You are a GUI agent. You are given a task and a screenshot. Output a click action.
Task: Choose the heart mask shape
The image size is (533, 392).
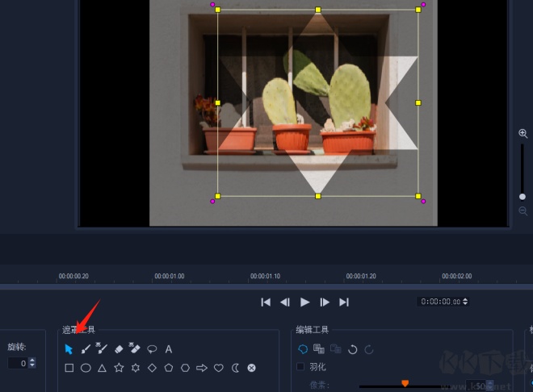click(218, 368)
